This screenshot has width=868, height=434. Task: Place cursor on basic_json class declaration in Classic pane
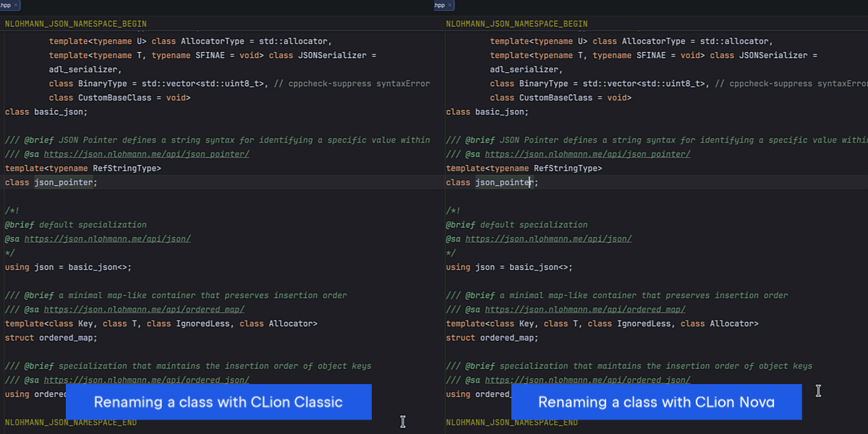[x=60, y=112]
